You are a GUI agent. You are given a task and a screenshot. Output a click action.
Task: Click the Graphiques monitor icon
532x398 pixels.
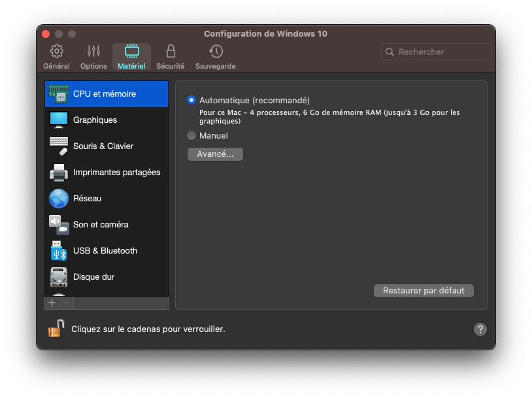click(x=59, y=120)
